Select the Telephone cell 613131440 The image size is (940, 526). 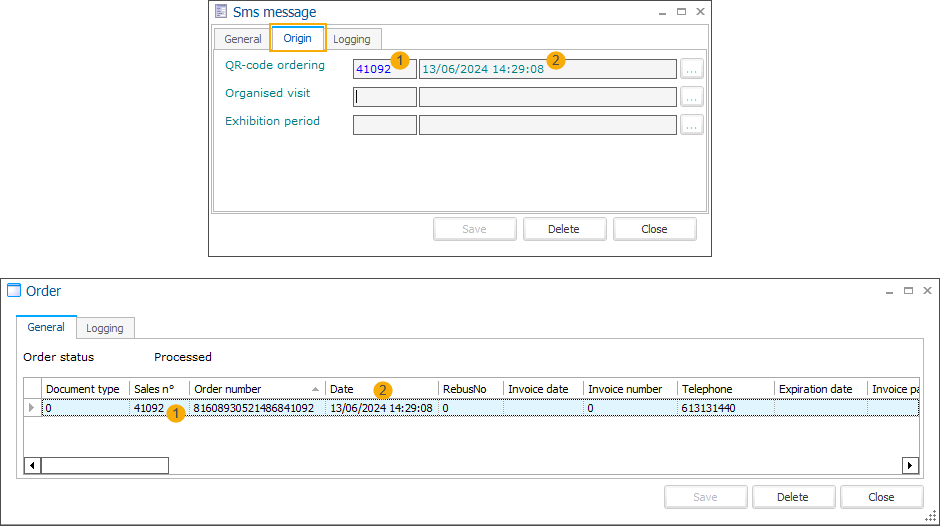(725, 408)
